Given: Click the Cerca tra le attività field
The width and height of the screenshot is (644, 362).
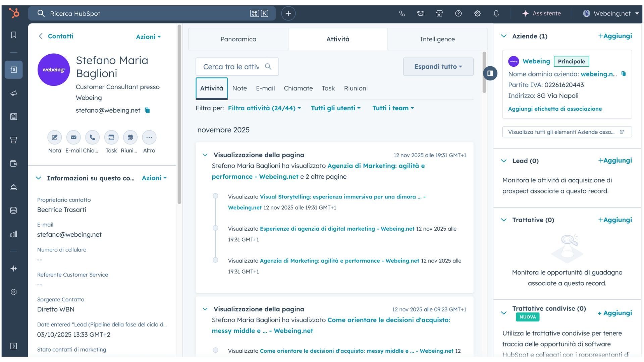Looking at the screenshot, I should click(x=231, y=67).
